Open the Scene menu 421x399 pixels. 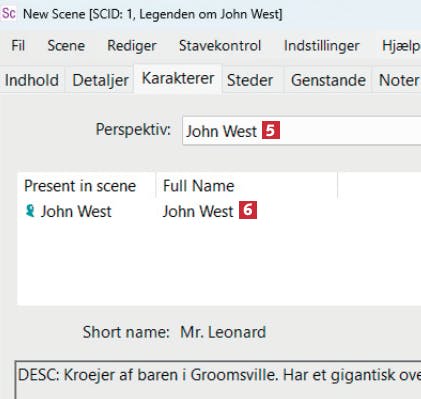tap(66, 46)
